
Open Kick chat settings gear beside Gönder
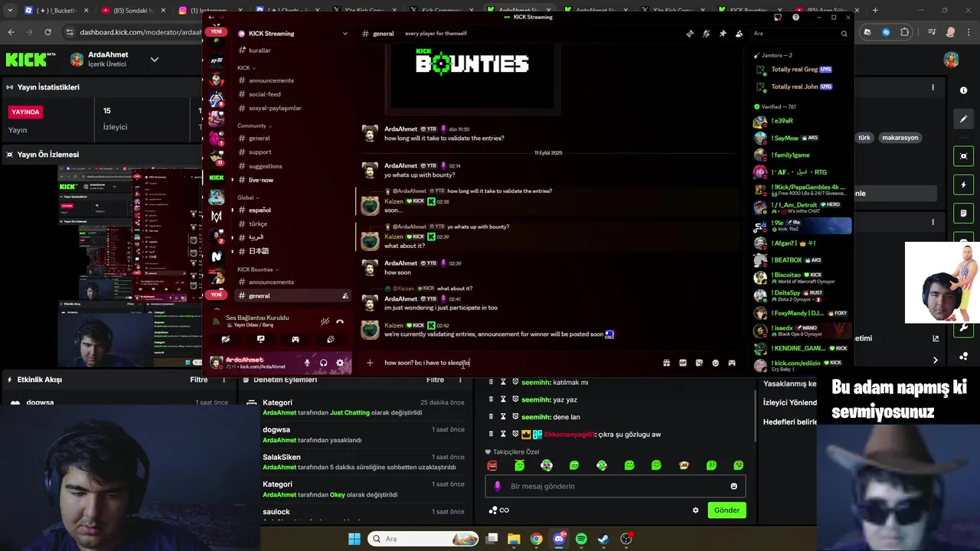click(695, 510)
